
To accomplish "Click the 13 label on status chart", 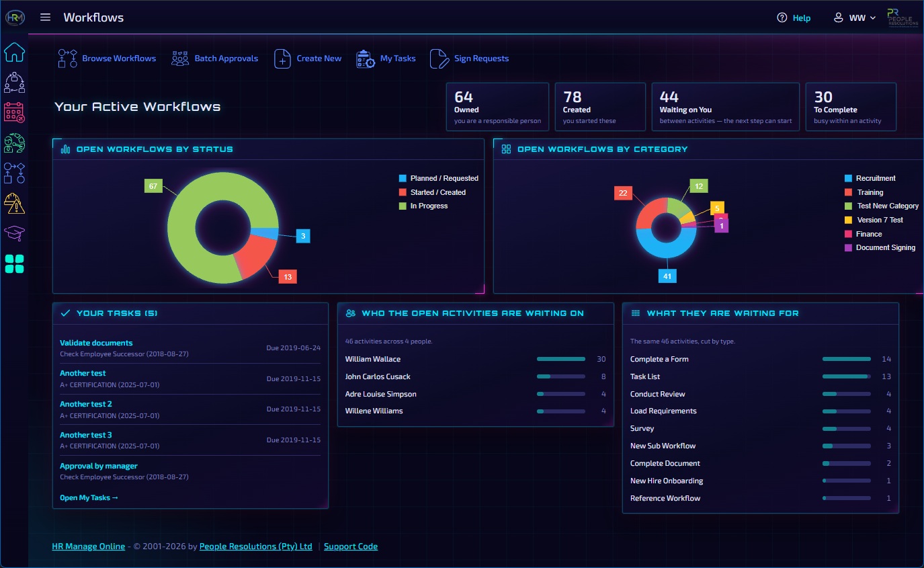I will point(288,276).
